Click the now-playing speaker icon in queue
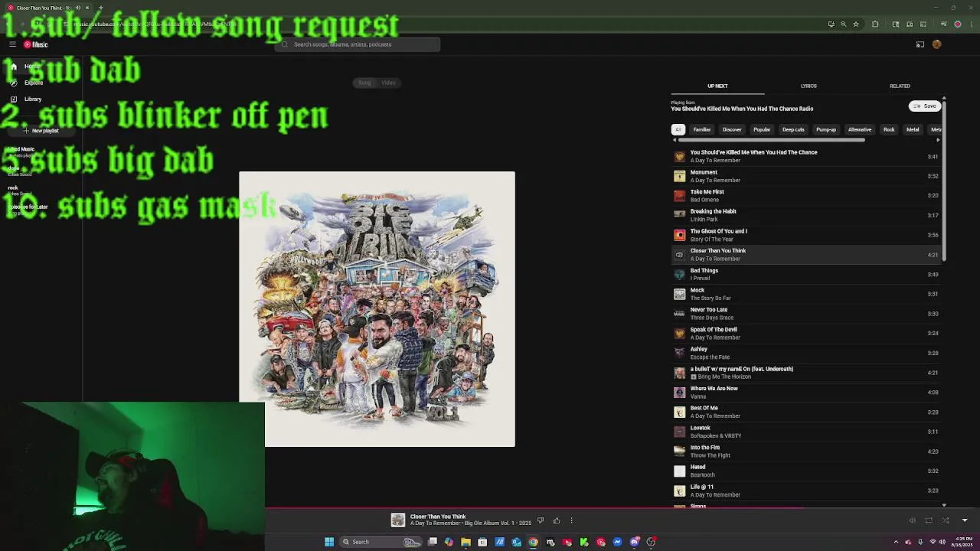980x551 pixels. pyautogui.click(x=679, y=255)
